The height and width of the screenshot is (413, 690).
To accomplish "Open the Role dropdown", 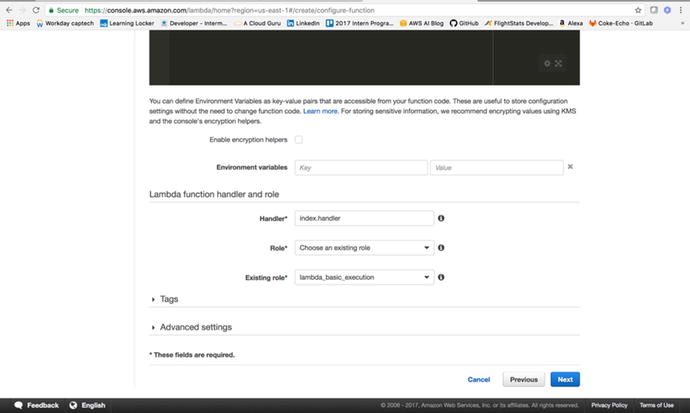I will [x=364, y=247].
